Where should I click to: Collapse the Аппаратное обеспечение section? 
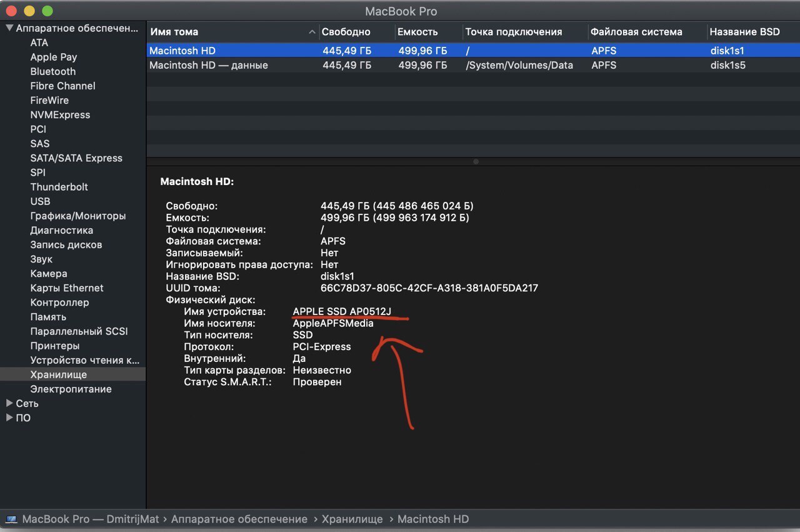9,28
